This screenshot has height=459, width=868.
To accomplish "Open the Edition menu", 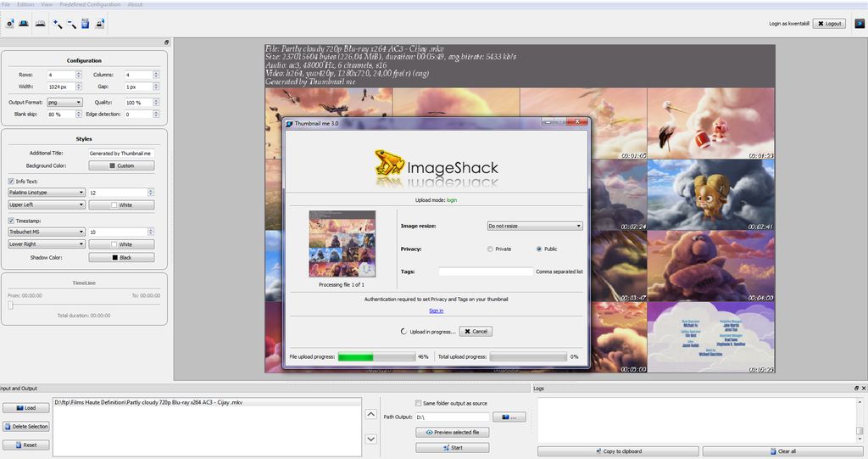I will pos(25,4).
